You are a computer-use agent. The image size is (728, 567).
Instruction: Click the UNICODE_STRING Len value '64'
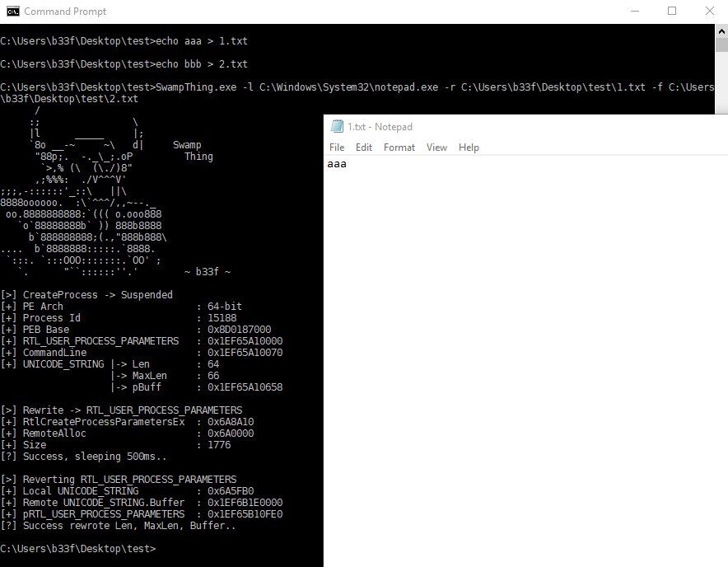[x=213, y=364]
